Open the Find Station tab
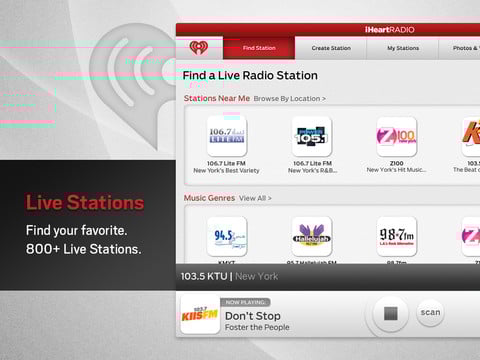The width and height of the screenshot is (480, 360). (259, 48)
